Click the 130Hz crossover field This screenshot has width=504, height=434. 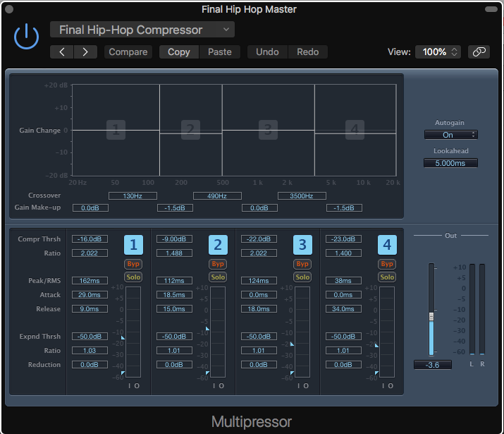133,195
